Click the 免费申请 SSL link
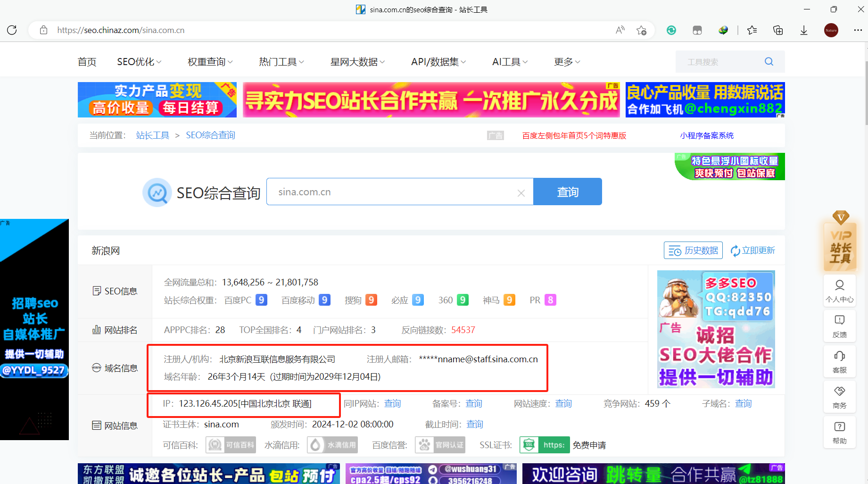The height and width of the screenshot is (484, 868). 589,445
